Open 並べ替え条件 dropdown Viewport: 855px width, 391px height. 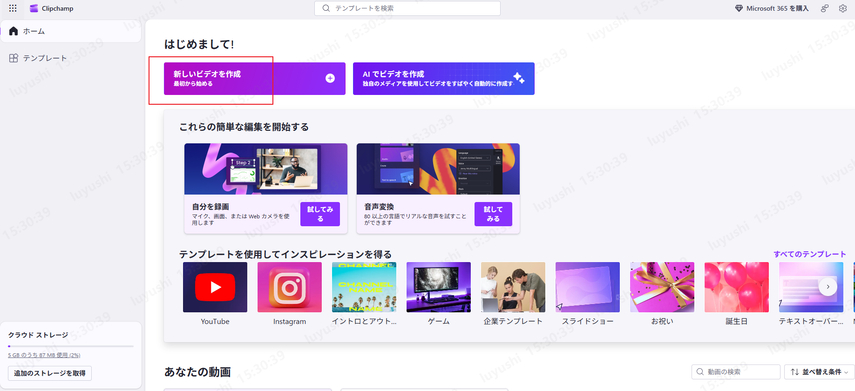(x=820, y=372)
